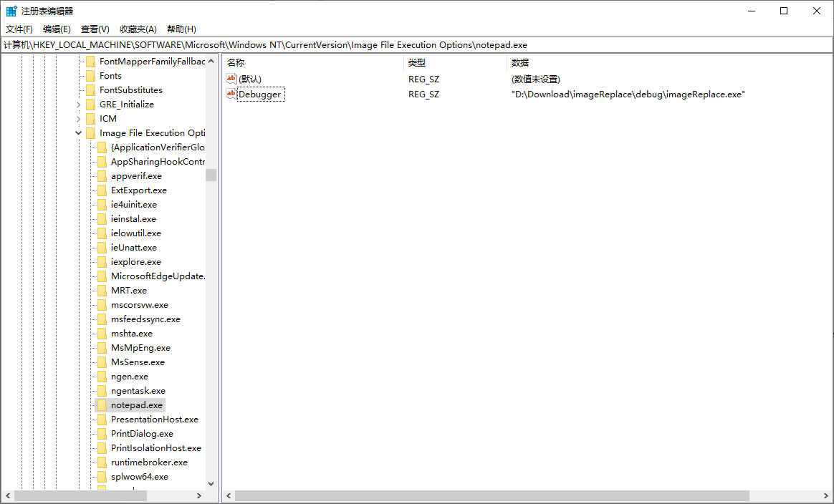This screenshot has height=504, width=834.
Task: Click the ngen.exe registry key
Action: pyautogui.click(x=129, y=376)
